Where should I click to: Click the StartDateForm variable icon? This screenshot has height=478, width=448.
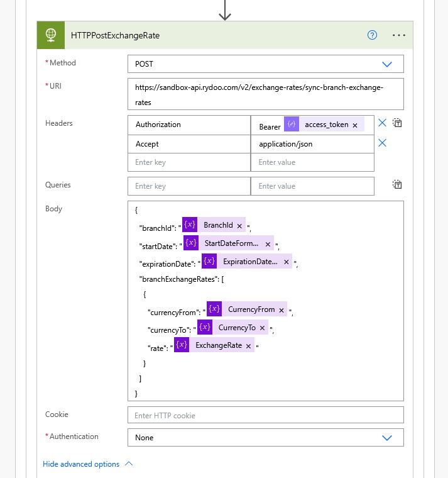pyautogui.click(x=191, y=243)
